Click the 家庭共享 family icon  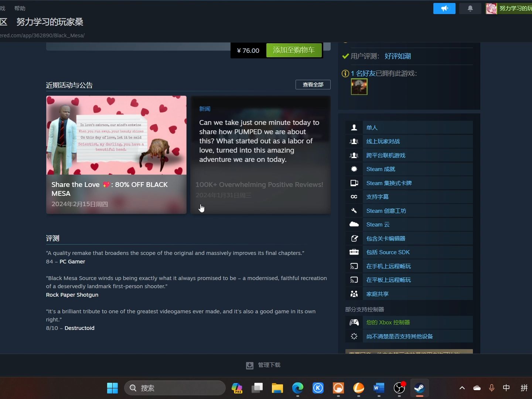(x=354, y=294)
